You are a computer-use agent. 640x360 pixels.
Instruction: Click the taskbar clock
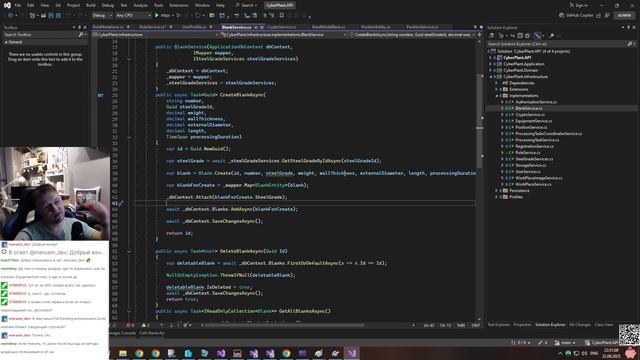611,353
